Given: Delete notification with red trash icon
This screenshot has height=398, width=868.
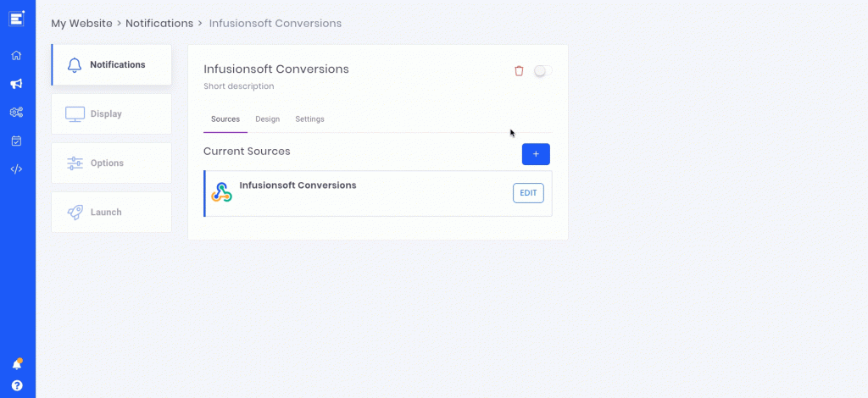Looking at the screenshot, I should (x=519, y=71).
